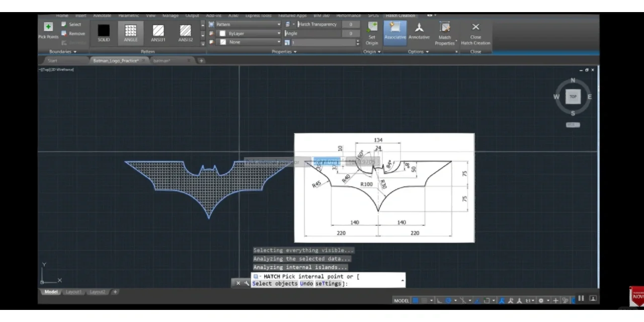This screenshot has height=322, width=644.
Task: Click the hatch angle value box
Action: pyautogui.click(x=351, y=33)
